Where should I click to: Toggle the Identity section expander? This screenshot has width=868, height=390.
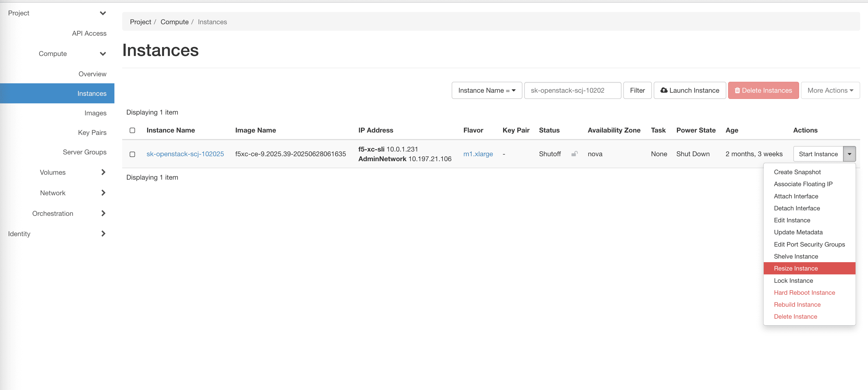pos(103,234)
